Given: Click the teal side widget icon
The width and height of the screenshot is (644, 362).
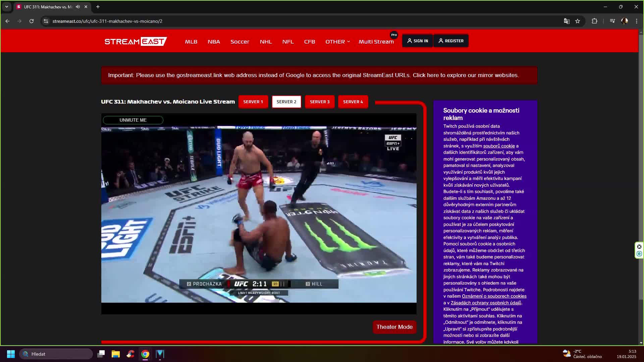Looking at the screenshot, I should 639,254.
